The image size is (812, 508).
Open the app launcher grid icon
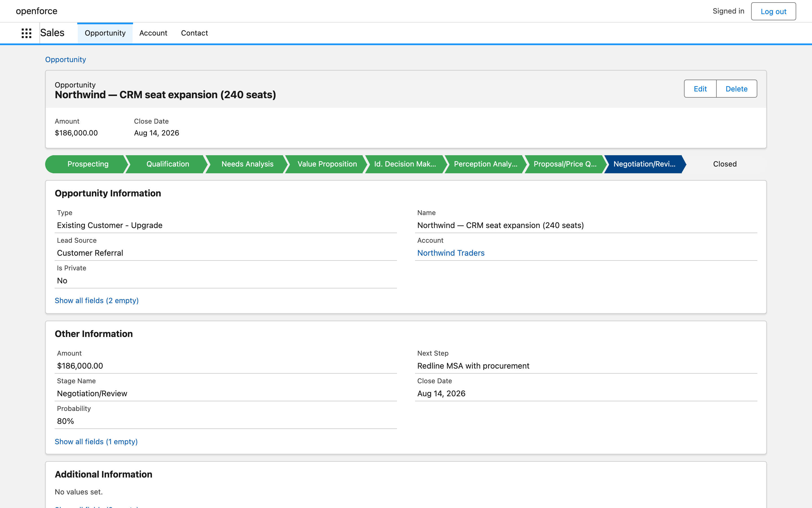click(x=27, y=33)
